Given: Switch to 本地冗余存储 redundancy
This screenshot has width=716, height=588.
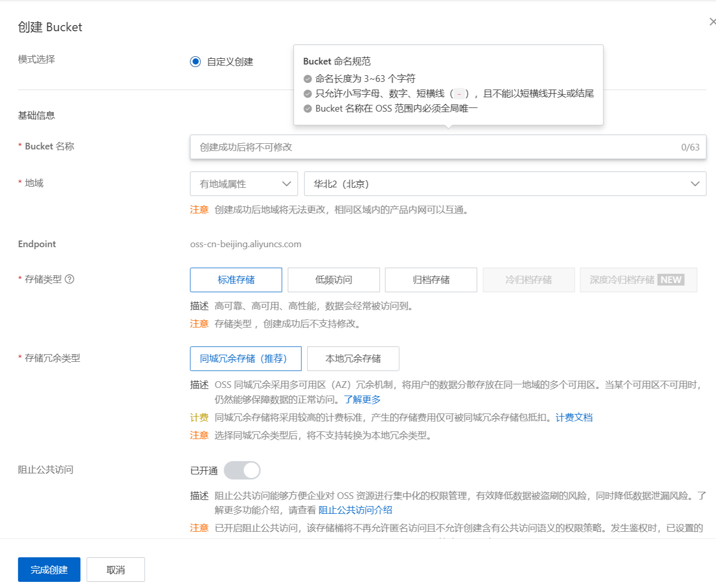Looking at the screenshot, I should coord(353,358).
